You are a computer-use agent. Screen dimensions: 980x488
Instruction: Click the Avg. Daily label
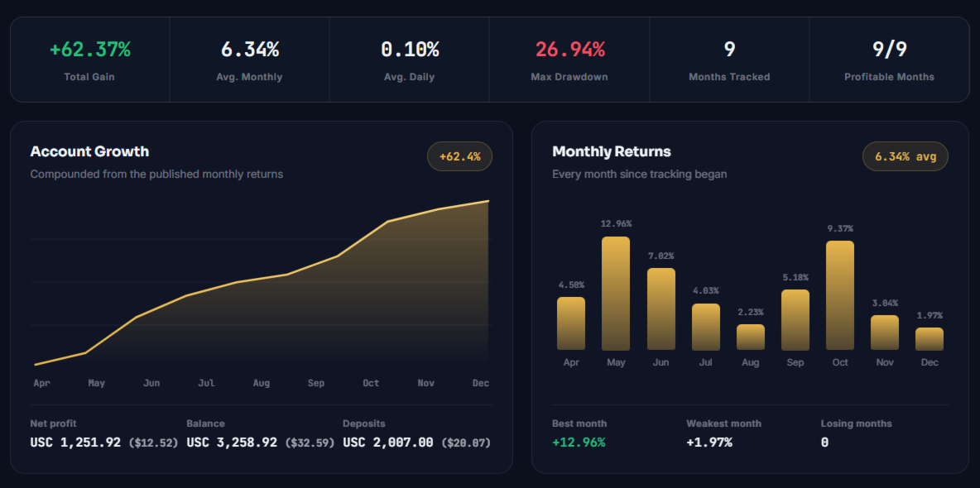(x=410, y=77)
